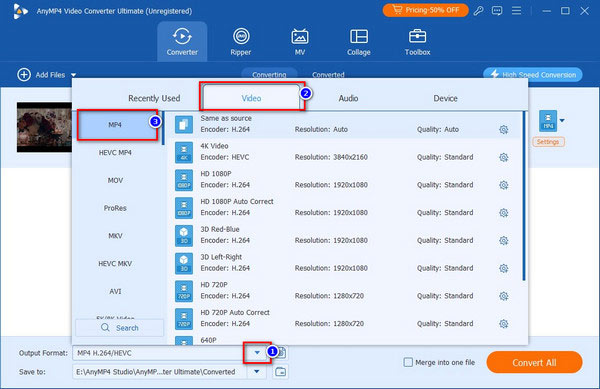This screenshot has width=600, height=389.
Task: Open settings gear for HD 1080P Auto Correct
Action: (x=504, y=213)
